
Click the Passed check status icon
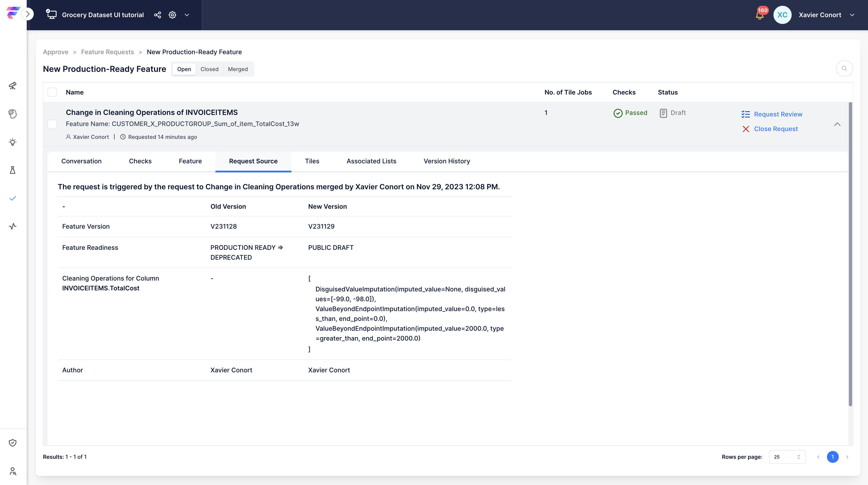pos(618,113)
